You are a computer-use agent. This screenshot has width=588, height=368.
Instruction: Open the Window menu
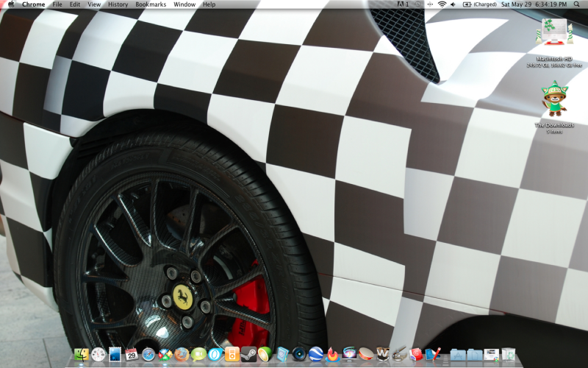click(184, 4)
